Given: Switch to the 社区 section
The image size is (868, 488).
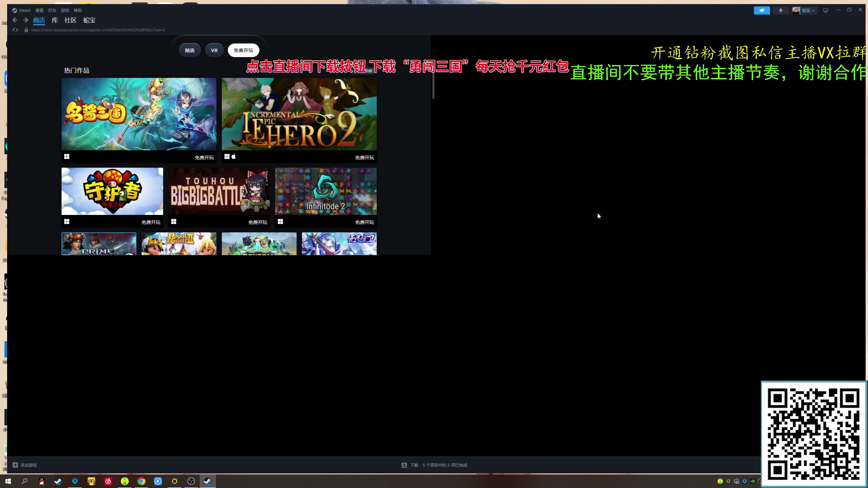Looking at the screenshot, I should (x=70, y=20).
